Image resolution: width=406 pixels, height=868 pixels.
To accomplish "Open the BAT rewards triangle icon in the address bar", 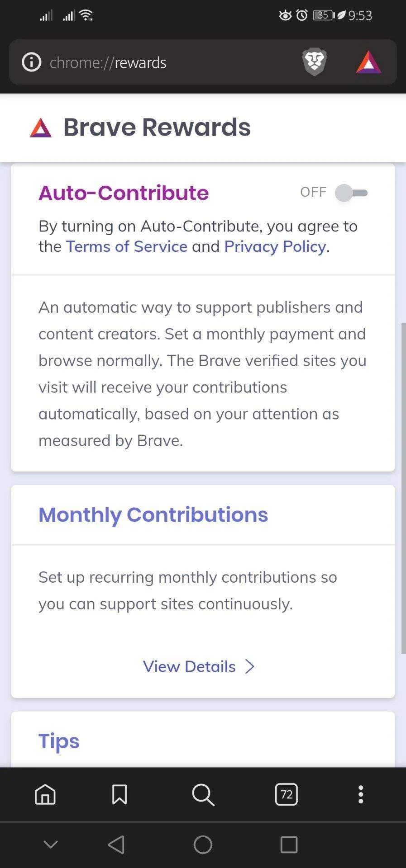I will (368, 62).
